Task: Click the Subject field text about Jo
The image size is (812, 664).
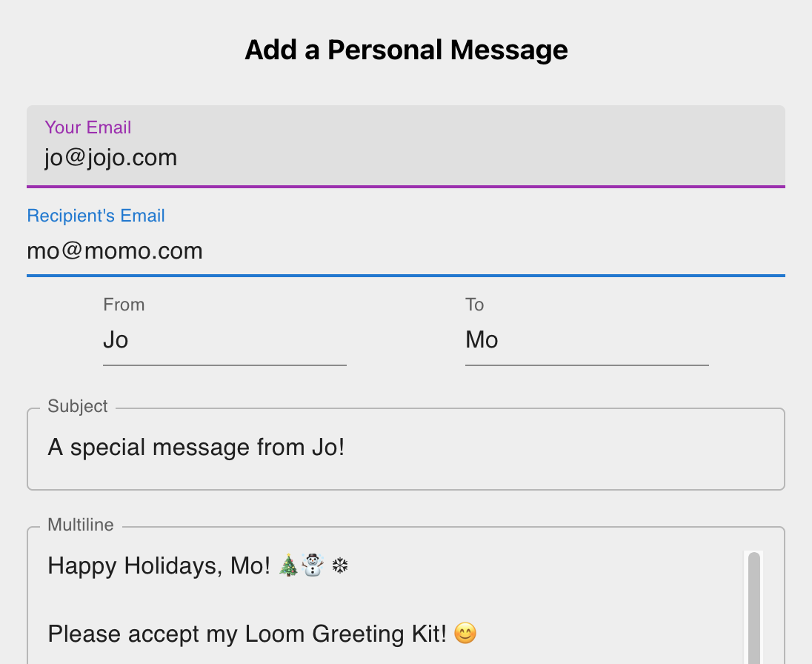Action: click(x=196, y=448)
